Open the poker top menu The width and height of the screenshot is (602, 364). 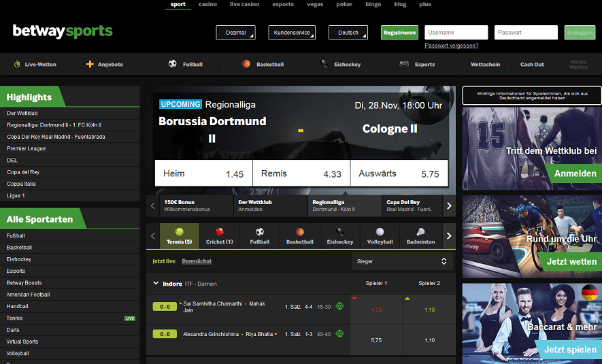coord(344,4)
